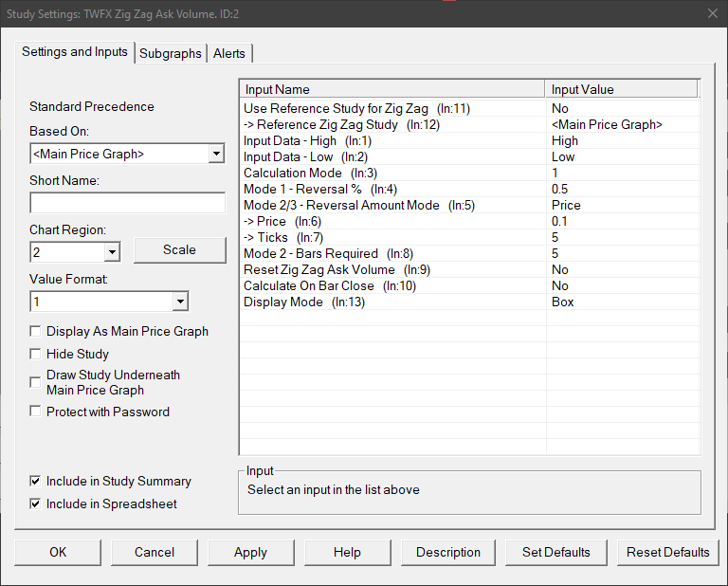This screenshot has width=728, height=586.
Task: Enable the Hide Study checkbox
Action: pos(36,354)
